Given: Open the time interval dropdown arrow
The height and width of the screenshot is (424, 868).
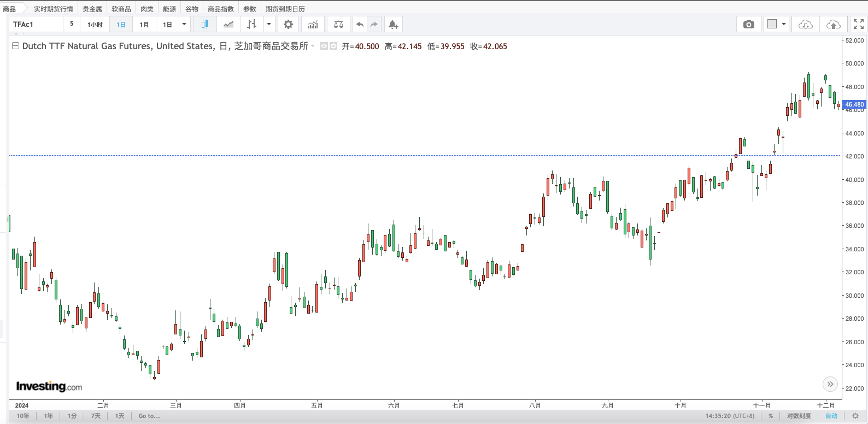Looking at the screenshot, I should point(184,25).
